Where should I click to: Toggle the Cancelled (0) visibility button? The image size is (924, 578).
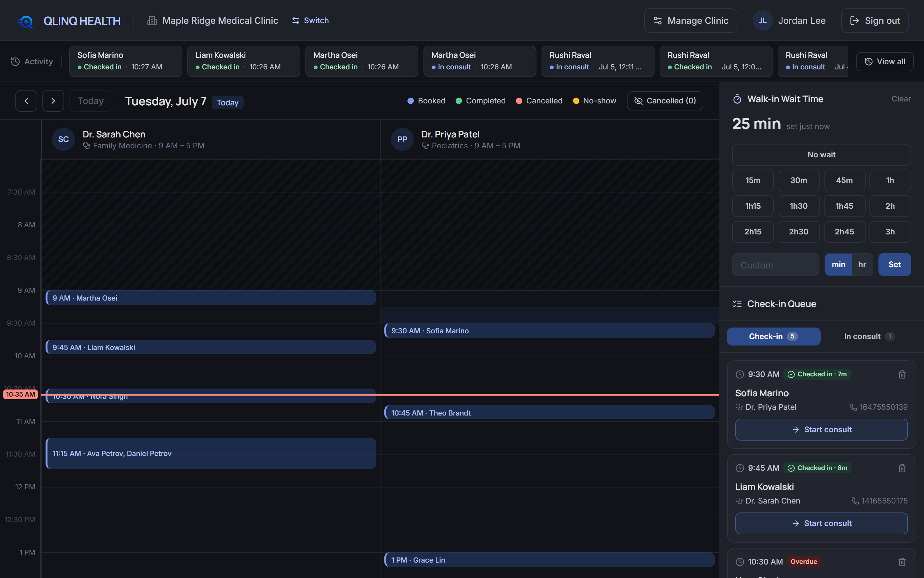pos(665,101)
